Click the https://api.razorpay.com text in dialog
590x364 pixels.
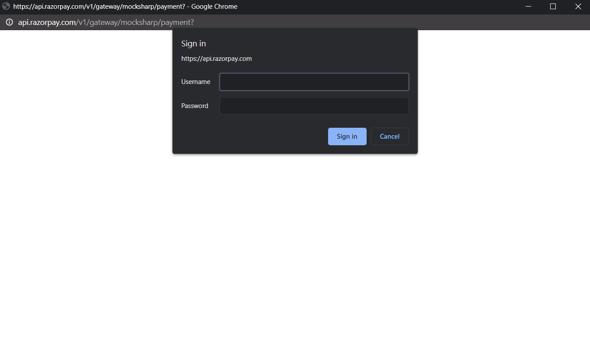(216, 59)
